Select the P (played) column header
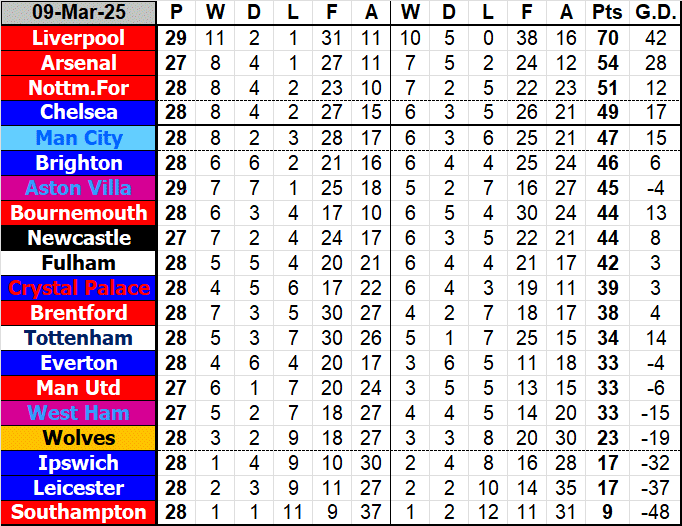 (x=177, y=13)
